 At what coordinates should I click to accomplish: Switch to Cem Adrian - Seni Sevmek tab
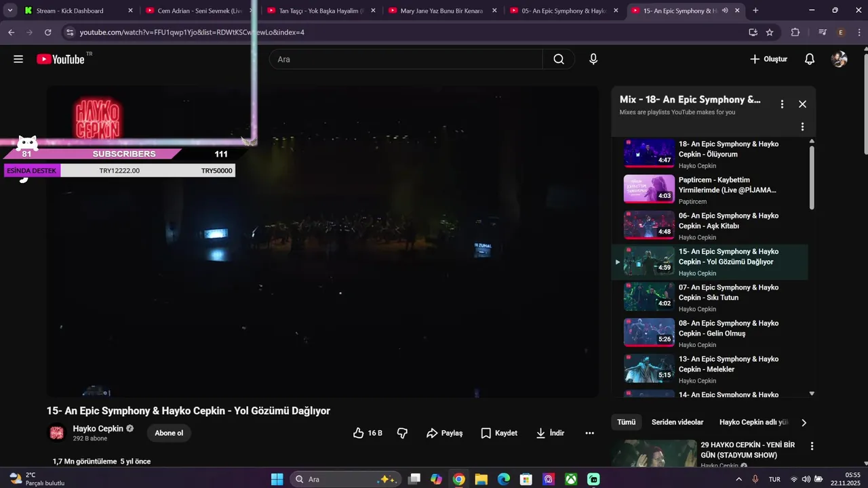tap(199, 11)
